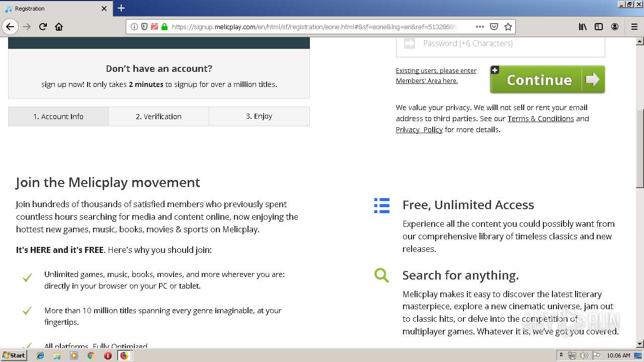The width and height of the screenshot is (644, 362).
Task: Open Firefox account menu
Action: point(615,27)
